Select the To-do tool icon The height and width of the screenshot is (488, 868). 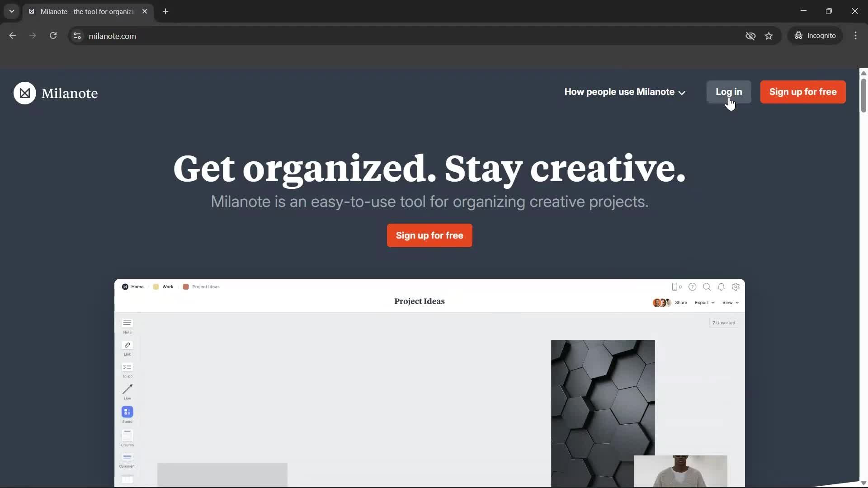[127, 367]
